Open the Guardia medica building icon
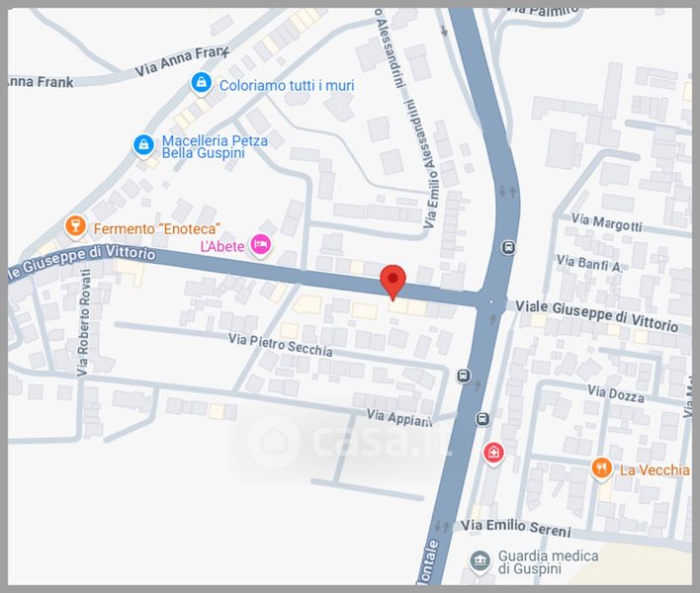700x593 pixels. point(480,560)
